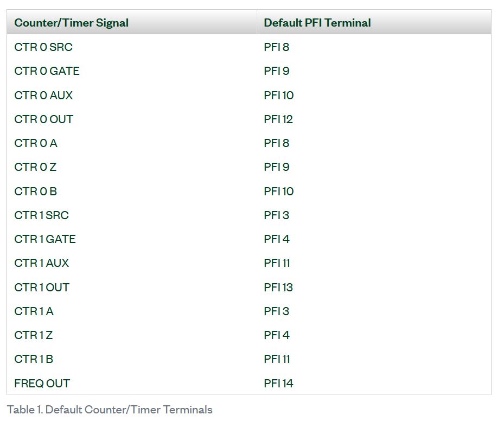Click the CTR 0 B signal cell
Image resolution: width=504 pixels, height=421 pixels.
(36, 192)
